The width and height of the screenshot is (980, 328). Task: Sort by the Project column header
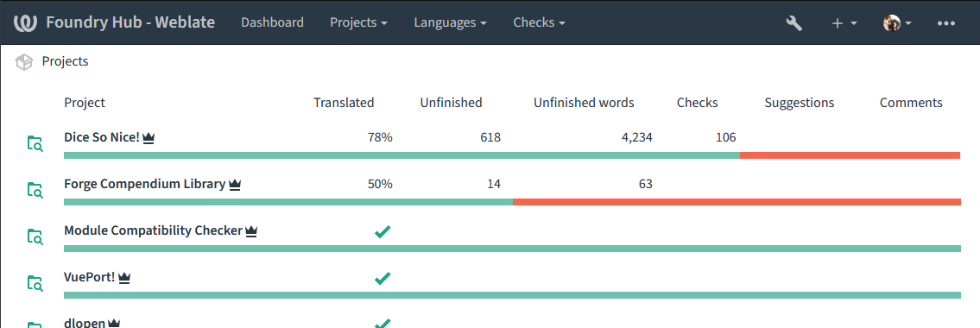click(85, 103)
